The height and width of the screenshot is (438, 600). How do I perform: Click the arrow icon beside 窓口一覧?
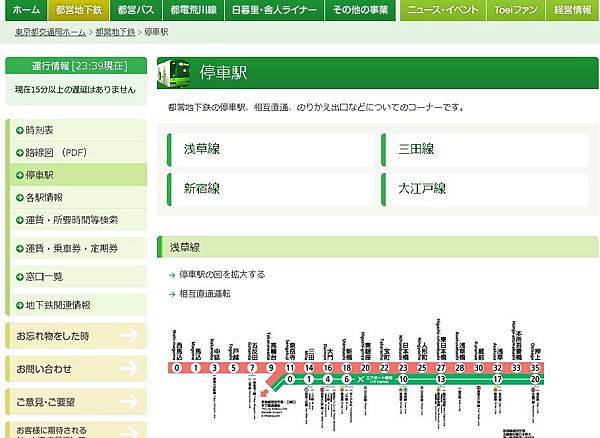click(20, 277)
